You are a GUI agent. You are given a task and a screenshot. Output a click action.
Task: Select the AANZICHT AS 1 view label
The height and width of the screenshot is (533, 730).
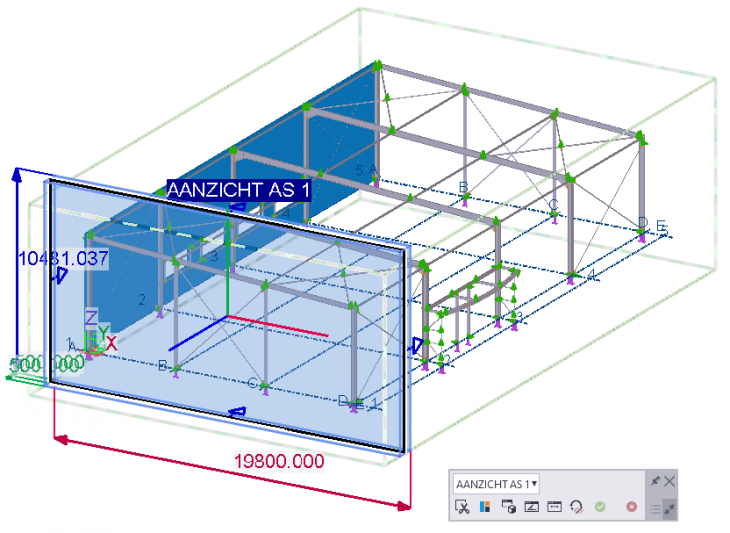tap(240, 190)
